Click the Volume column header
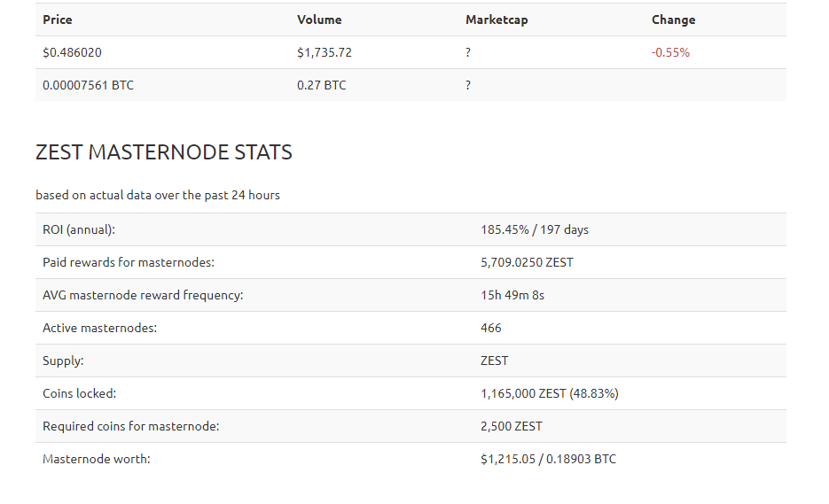Screen dimensions: 829x504 coord(319,19)
